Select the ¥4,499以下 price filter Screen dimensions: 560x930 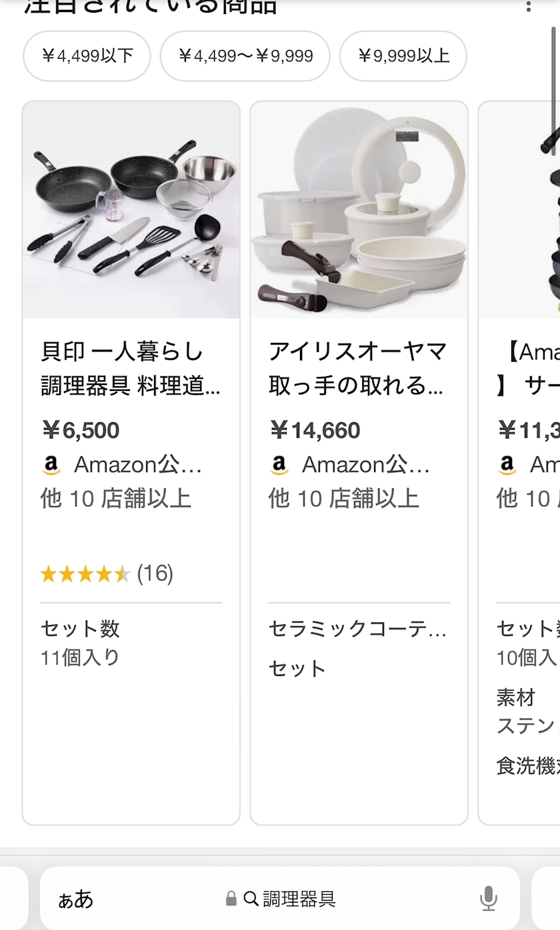(87, 56)
